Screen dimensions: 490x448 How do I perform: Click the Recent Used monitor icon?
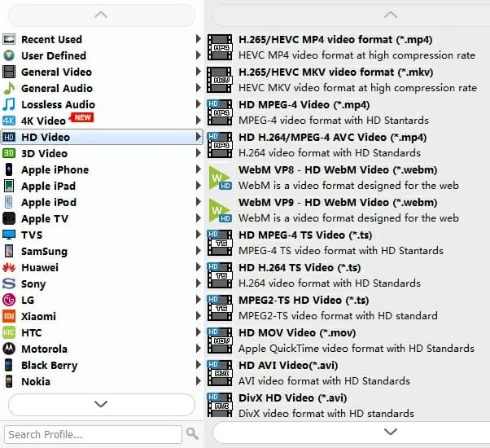pyautogui.click(x=9, y=39)
